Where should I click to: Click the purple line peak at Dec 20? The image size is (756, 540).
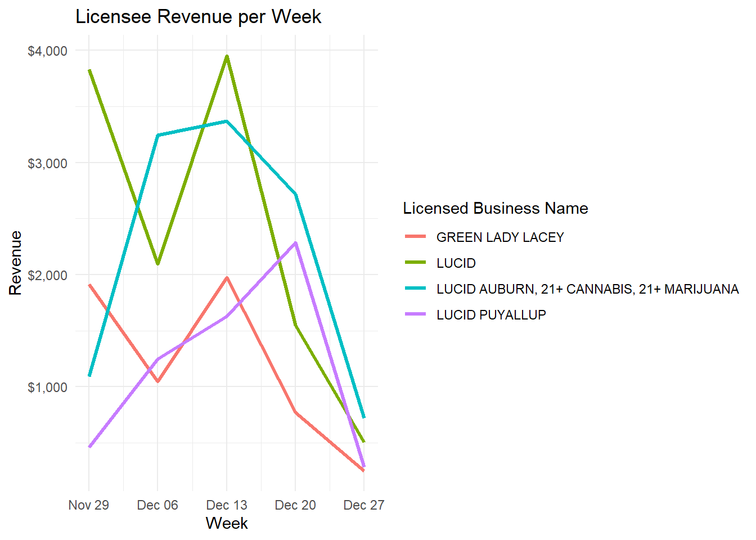coord(295,244)
